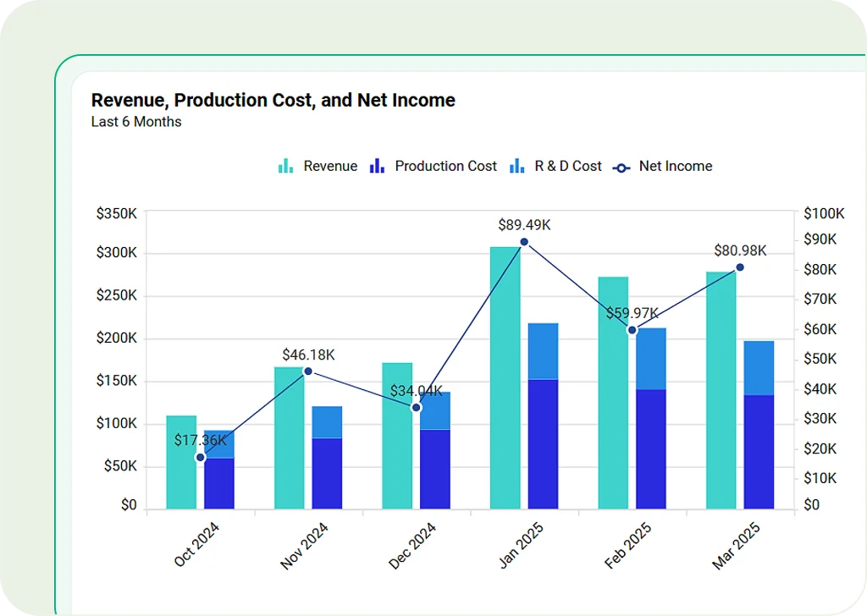Image resolution: width=867 pixels, height=616 pixels.
Task: Select the Mar 2025 Net Income point marker
Action: [x=740, y=267]
